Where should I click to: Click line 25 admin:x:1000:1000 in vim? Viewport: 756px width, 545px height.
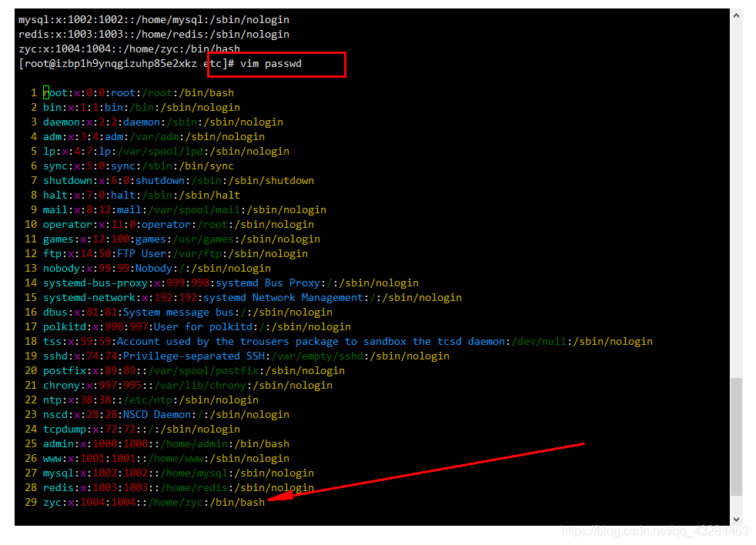click(x=166, y=443)
